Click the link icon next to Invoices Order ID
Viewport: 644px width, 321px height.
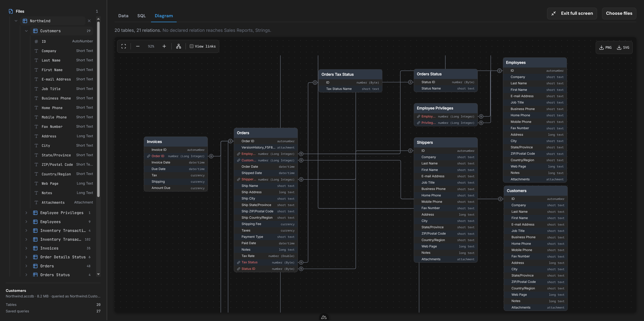[148, 156]
